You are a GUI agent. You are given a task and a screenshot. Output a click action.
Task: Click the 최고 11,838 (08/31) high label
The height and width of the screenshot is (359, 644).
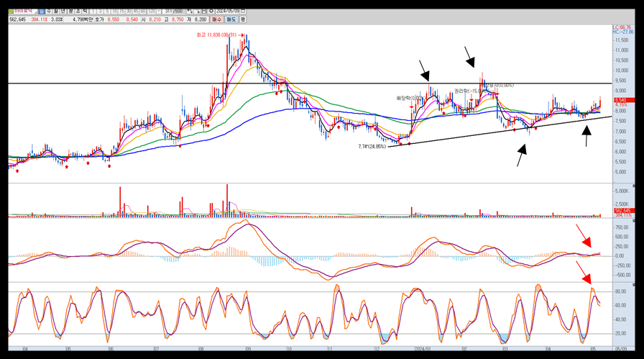point(216,35)
